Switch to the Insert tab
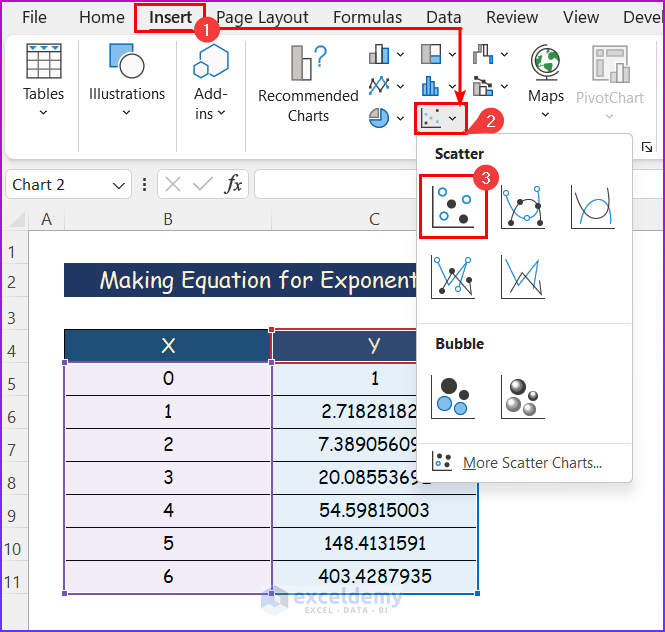This screenshot has height=632, width=665. (x=170, y=17)
